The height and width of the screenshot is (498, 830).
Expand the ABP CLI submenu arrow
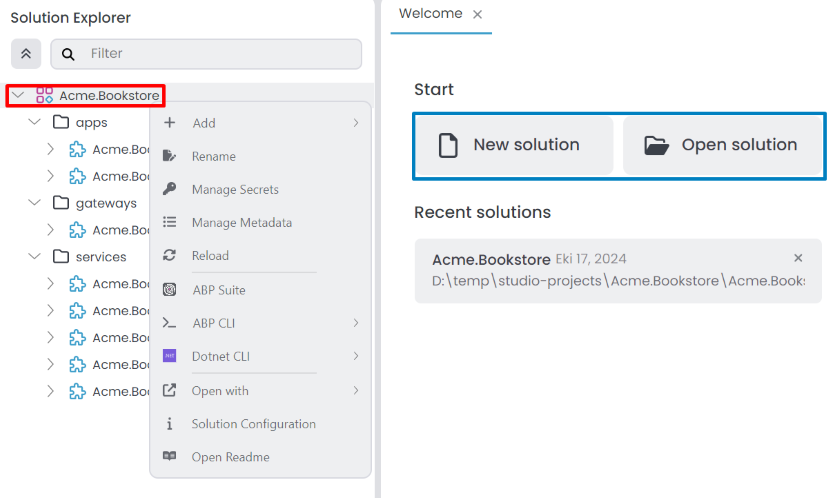coord(355,323)
